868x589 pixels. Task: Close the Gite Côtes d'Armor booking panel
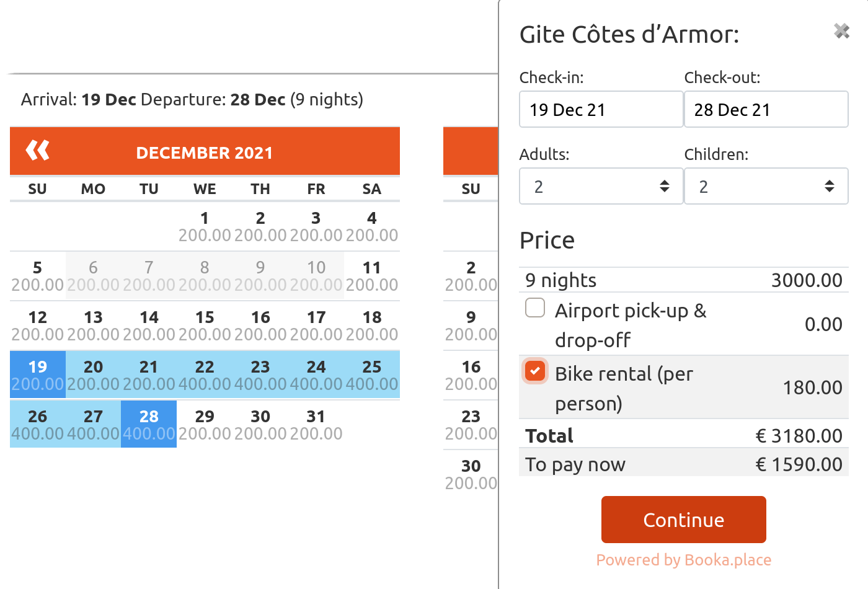coord(841,30)
